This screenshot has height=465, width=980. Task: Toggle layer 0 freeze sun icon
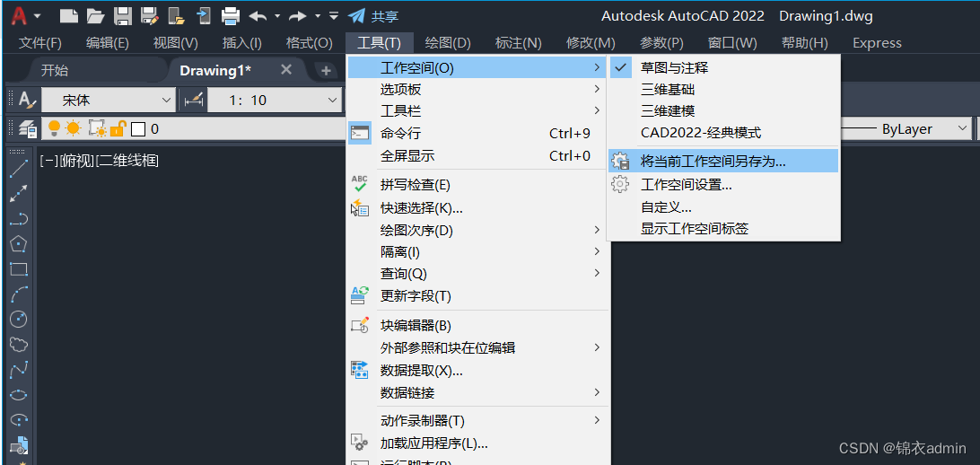tap(73, 128)
